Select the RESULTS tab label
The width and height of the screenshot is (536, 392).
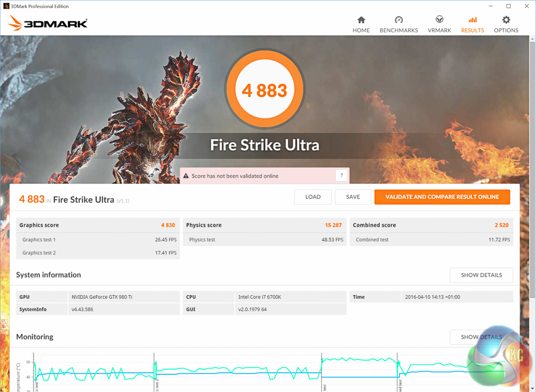(x=473, y=30)
